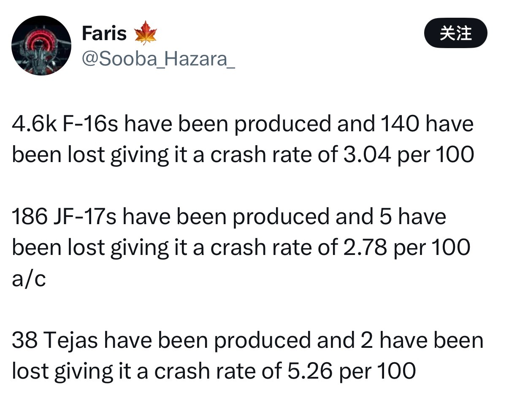This screenshot has width=509, height=420.
Task: Click the number 186 in the tweet
Action: [30, 217]
